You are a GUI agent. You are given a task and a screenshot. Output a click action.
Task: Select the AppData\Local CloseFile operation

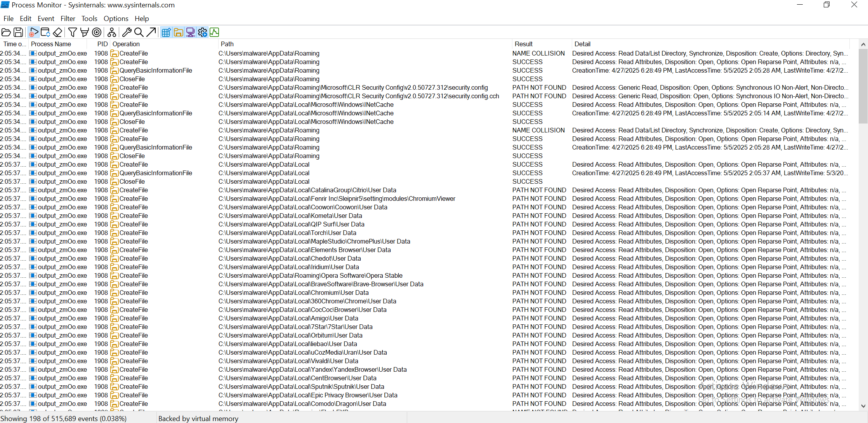pyautogui.click(x=132, y=181)
